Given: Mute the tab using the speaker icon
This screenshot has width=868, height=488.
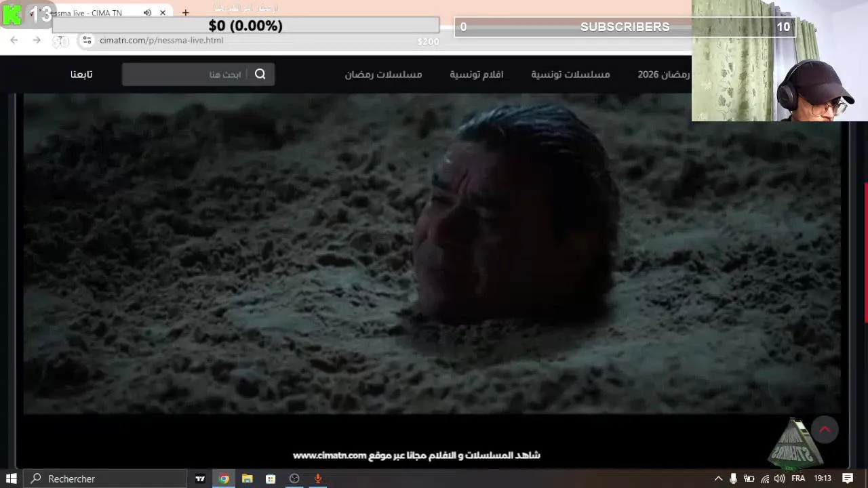Looking at the screenshot, I should click(147, 13).
